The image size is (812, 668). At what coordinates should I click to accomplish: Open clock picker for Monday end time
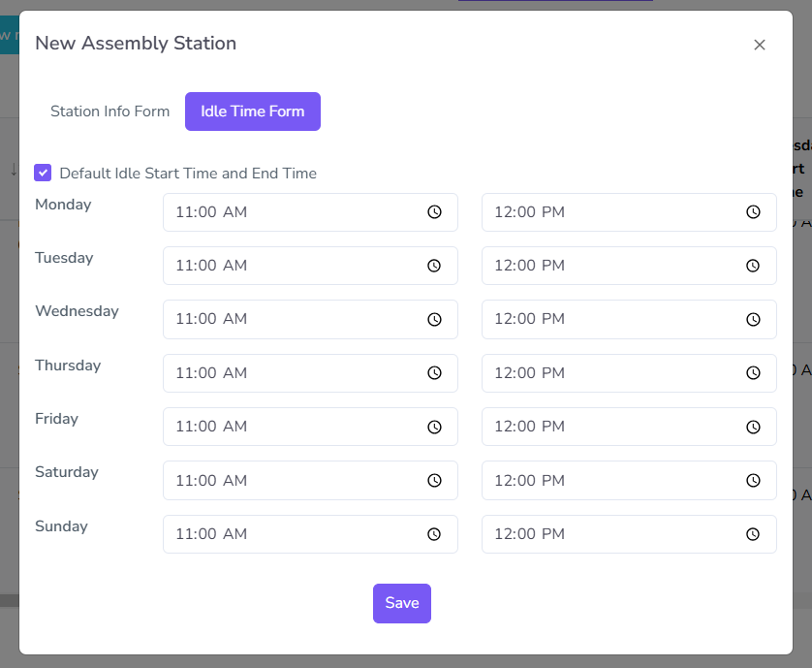point(753,212)
